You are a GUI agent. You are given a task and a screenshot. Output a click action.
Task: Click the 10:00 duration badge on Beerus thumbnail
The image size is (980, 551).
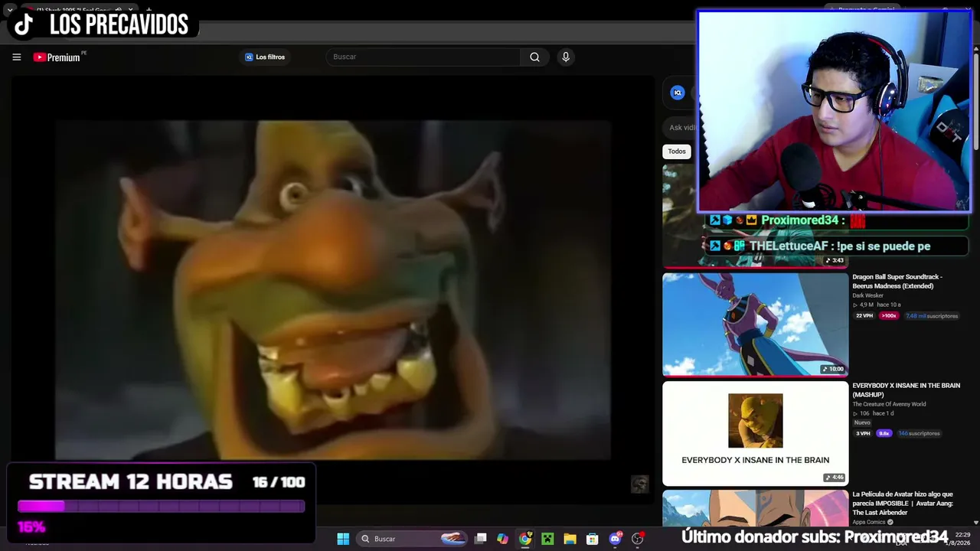[x=833, y=369]
